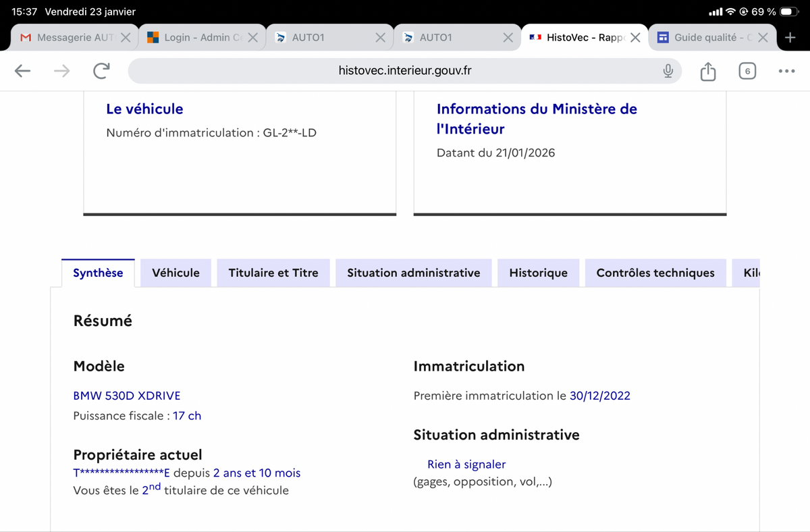Go back to the previous page
Viewport: 810px width, 532px height.
coord(22,71)
